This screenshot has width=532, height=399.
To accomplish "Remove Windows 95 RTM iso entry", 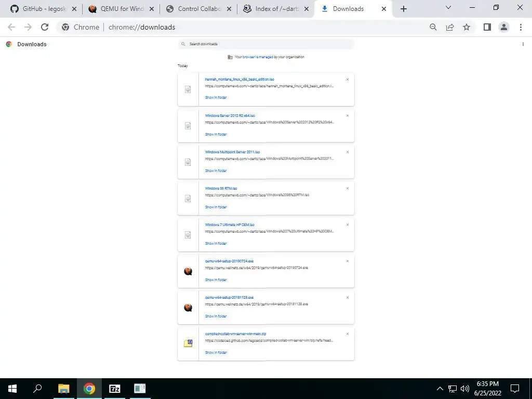I will pyautogui.click(x=348, y=188).
